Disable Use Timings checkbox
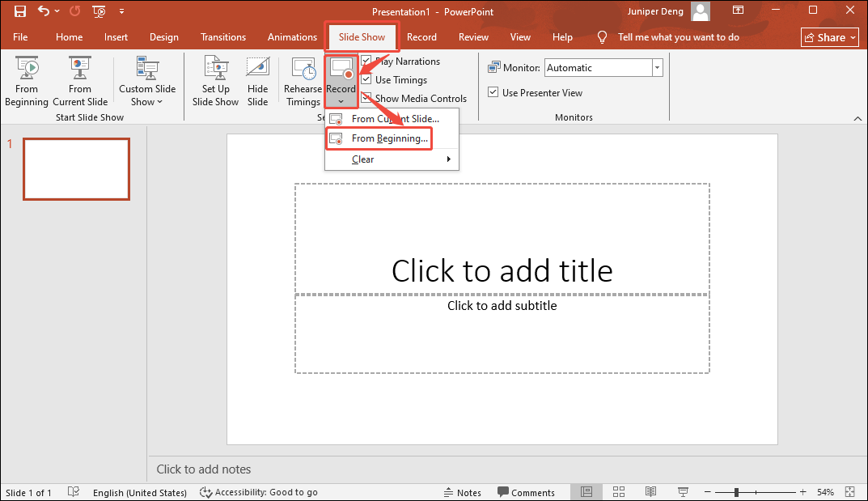The height and width of the screenshot is (501, 868). [366, 79]
